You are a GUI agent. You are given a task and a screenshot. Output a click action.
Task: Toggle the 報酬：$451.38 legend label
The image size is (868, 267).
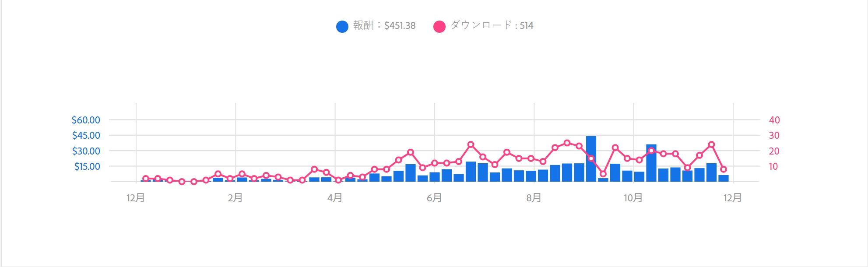[x=384, y=26]
